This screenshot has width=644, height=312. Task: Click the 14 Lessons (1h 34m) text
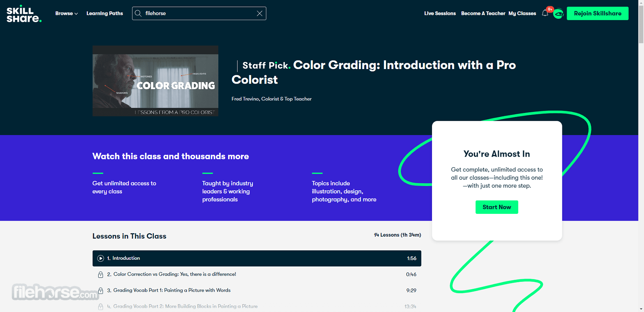397,235
